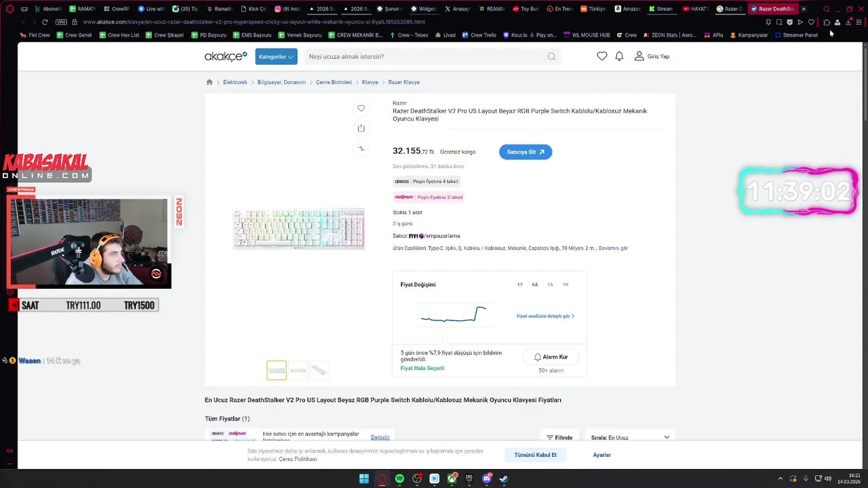Show hidden system tray icons
The width and height of the screenshot is (868, 488).
click(780, 479)
